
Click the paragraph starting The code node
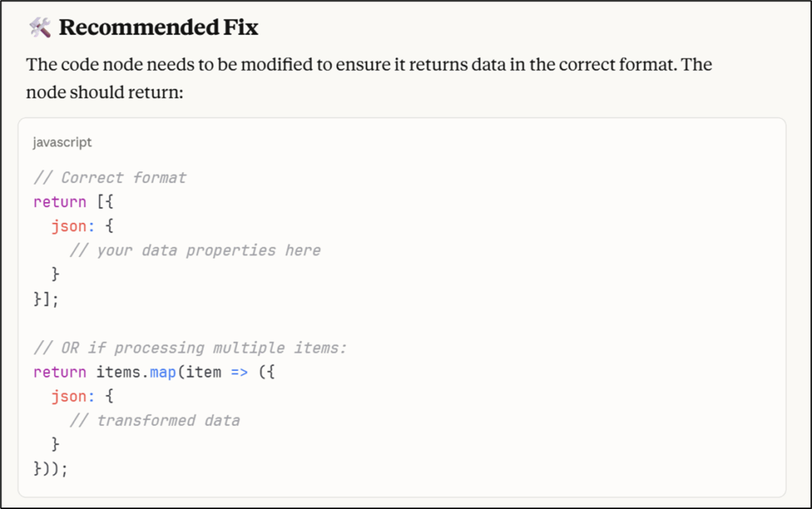coord(369,78)
